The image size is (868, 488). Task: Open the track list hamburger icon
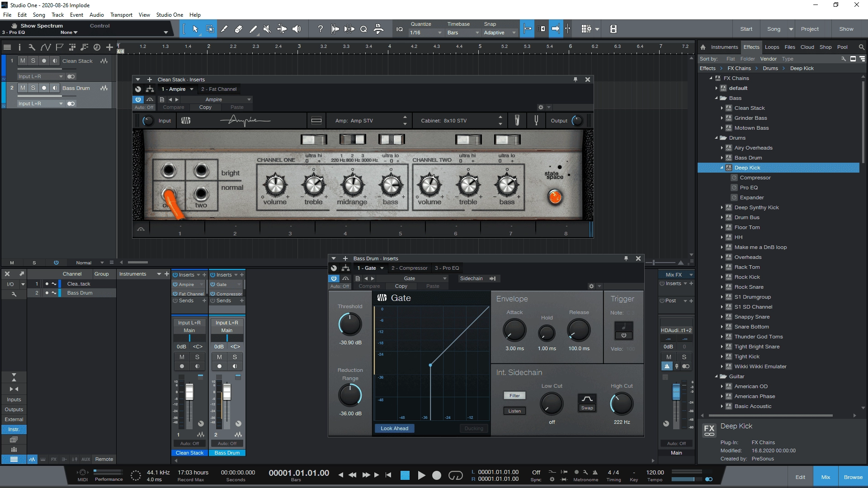point(7,47)
